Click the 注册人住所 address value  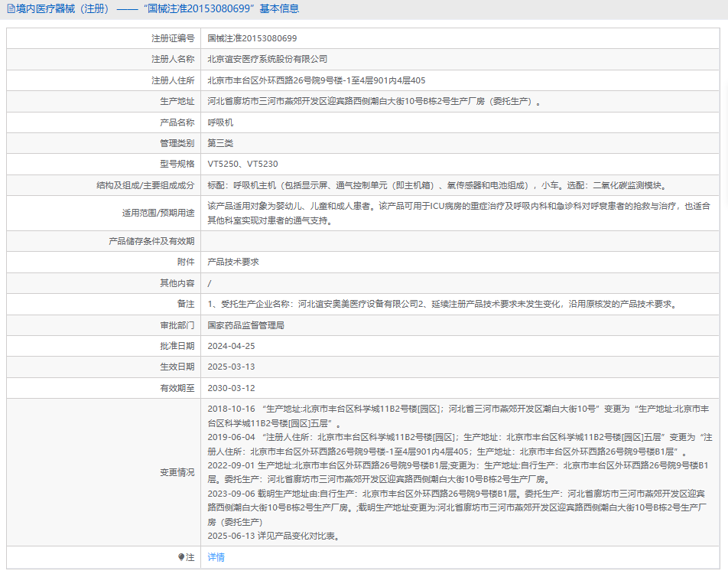point(317,80)
